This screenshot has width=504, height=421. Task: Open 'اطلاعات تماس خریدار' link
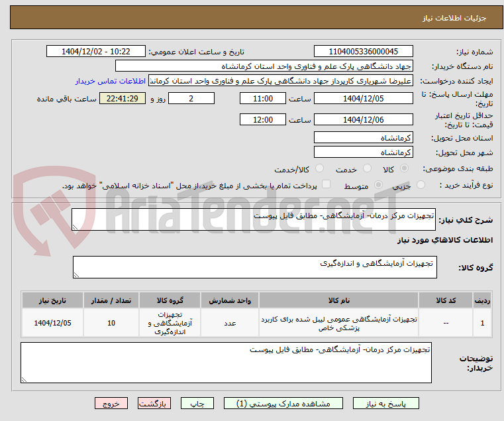coord(111,81)
